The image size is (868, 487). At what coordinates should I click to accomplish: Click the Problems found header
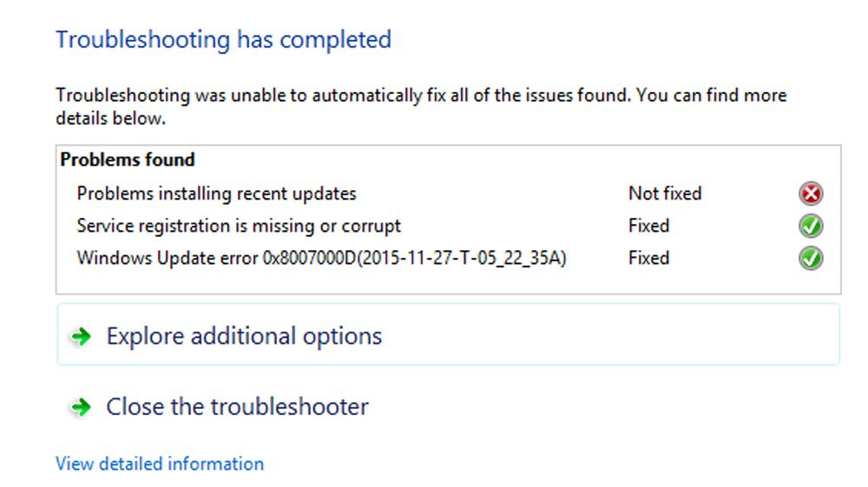point(128,160)
